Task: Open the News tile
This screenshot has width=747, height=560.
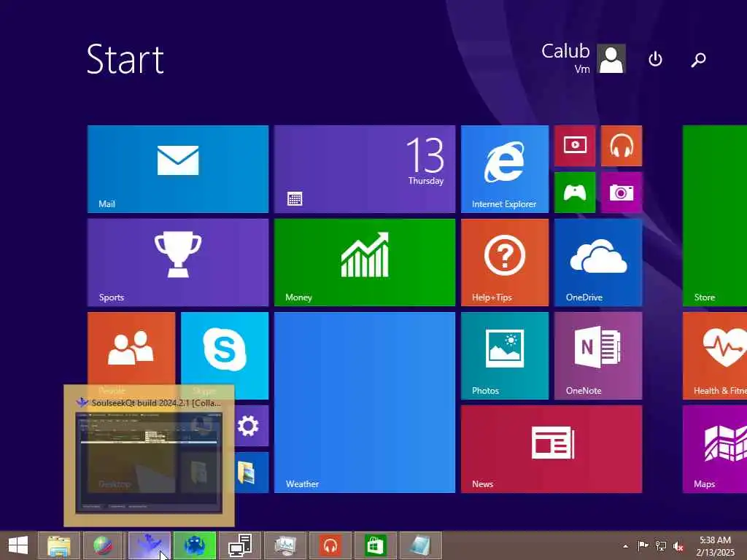Action: pos(551,449)
